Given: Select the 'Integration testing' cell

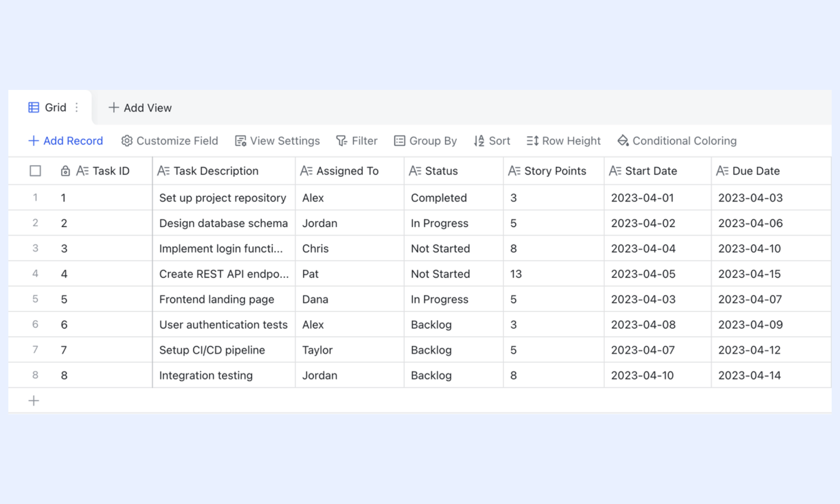Looking at the screenshot, I should click(x=224, y=375).
